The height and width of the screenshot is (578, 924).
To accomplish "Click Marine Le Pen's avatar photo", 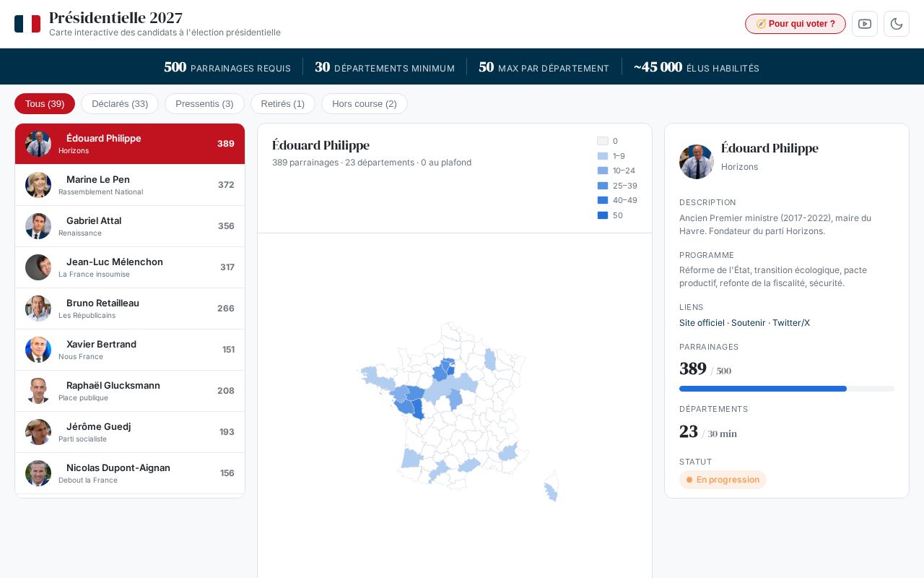I will (x=38, y=185).
